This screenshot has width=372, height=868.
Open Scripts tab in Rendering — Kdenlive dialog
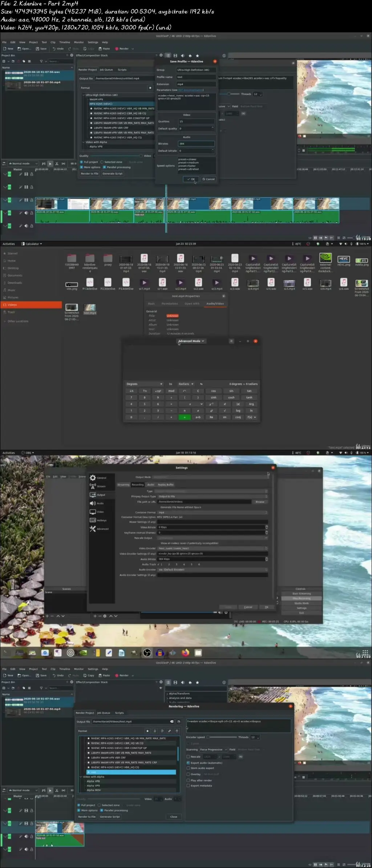120,713
